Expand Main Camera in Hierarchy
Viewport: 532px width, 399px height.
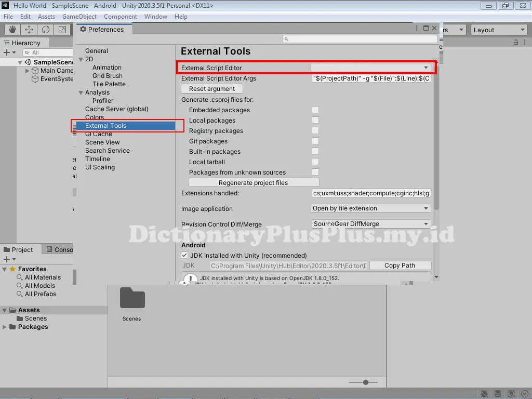click(27, 71)
